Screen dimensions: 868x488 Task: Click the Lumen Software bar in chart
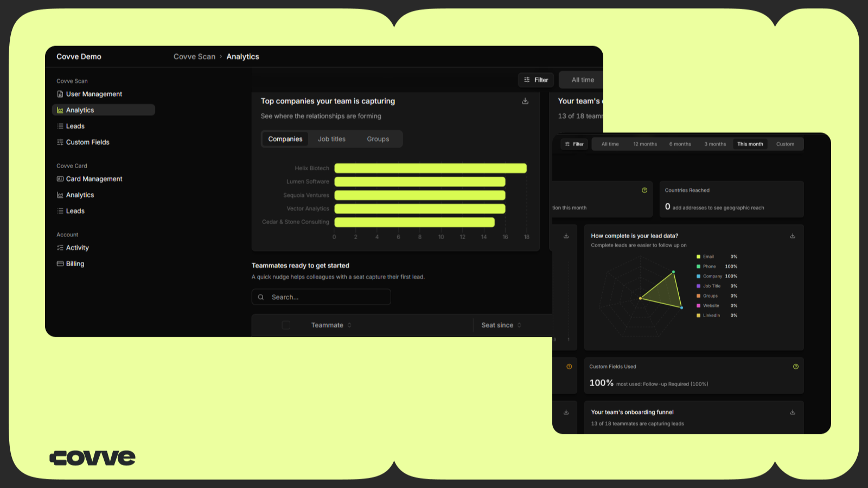[420, 182]
